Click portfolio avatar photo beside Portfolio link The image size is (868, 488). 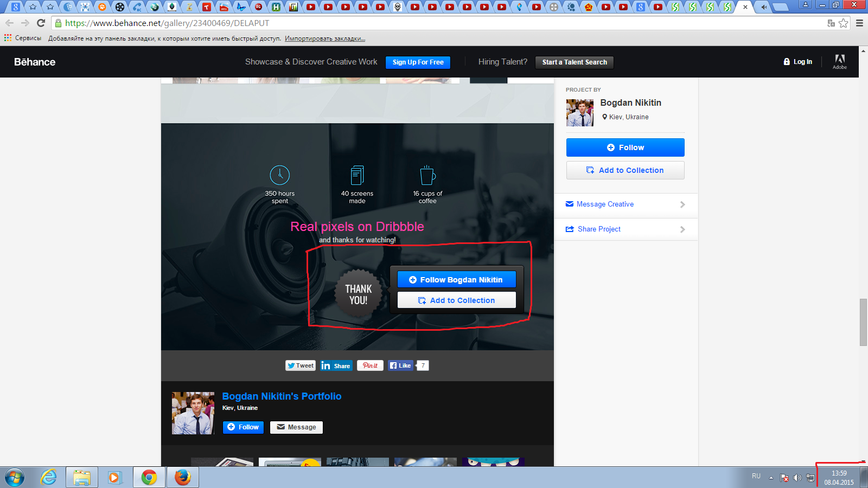click(193, 413)
